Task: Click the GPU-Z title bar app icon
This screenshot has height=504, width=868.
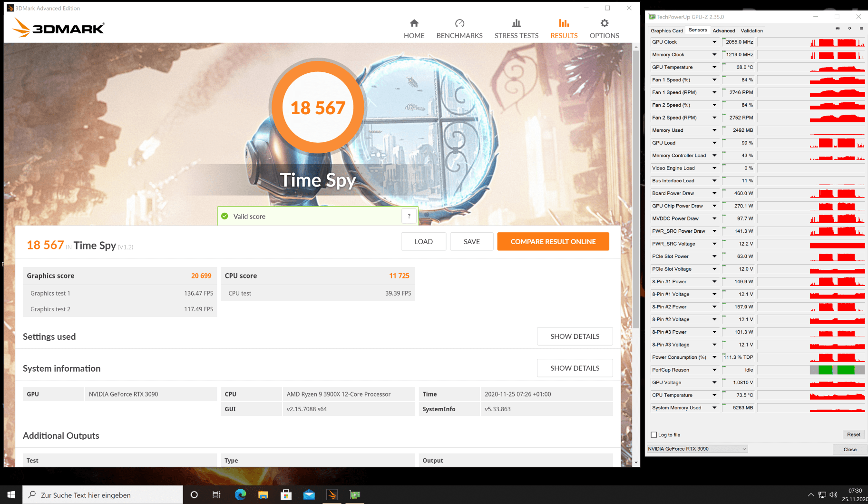Action: click(x=652, y=17)
